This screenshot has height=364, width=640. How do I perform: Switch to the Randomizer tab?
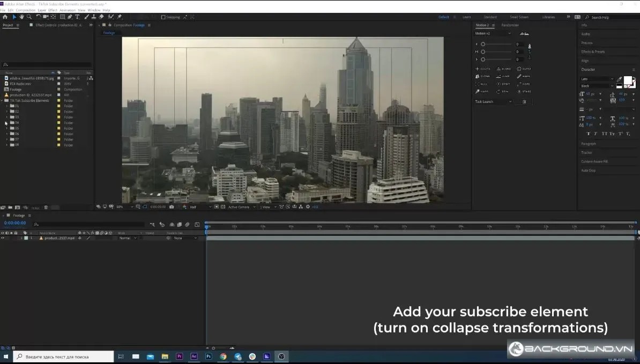point(510,25)
